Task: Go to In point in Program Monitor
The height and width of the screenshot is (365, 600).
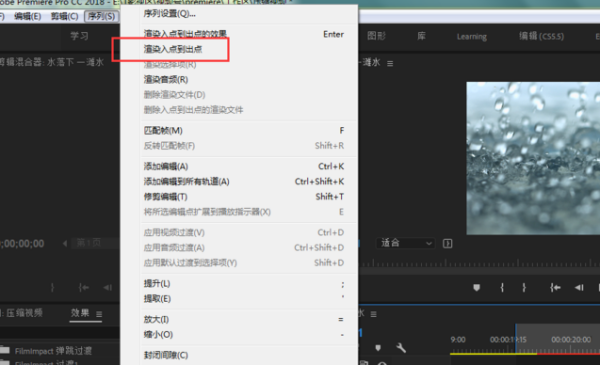Action: (x=555, y=287)
